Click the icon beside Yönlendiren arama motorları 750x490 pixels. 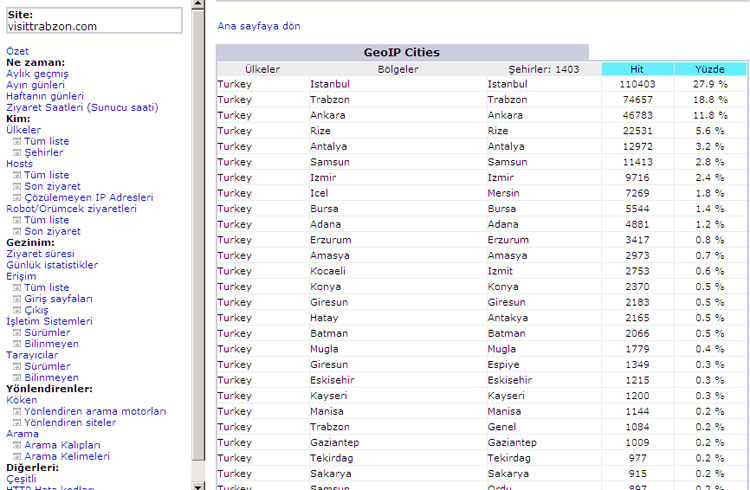point(17,411)
